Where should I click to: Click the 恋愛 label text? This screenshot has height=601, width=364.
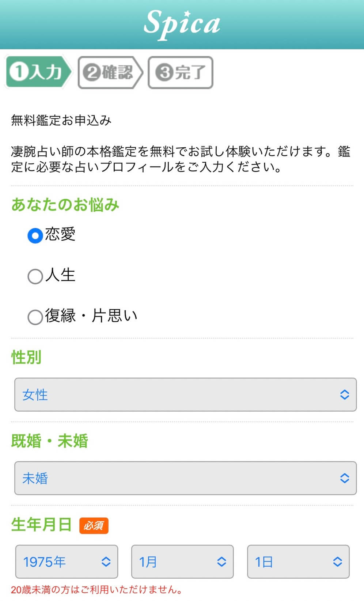tap(60, 234)
